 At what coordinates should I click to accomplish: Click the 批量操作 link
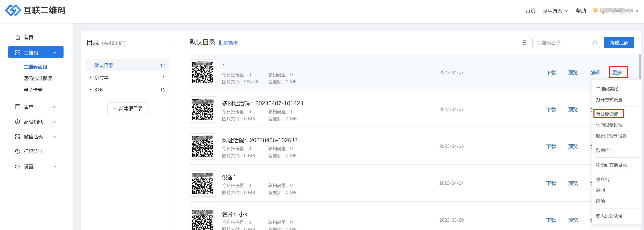pyautogui.click(x=228, y=43)
